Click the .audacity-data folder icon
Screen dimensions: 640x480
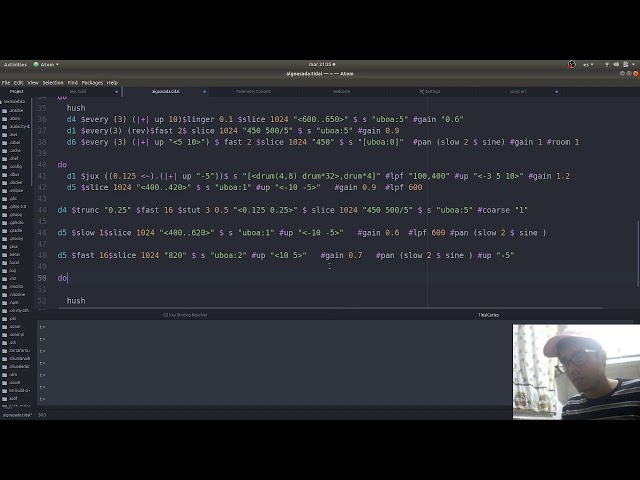point(4,127)
